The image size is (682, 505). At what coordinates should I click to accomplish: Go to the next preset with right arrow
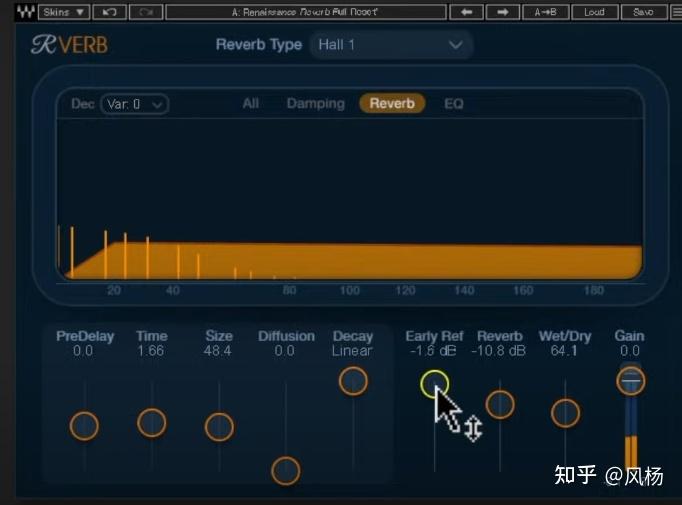tap(503, 12)
